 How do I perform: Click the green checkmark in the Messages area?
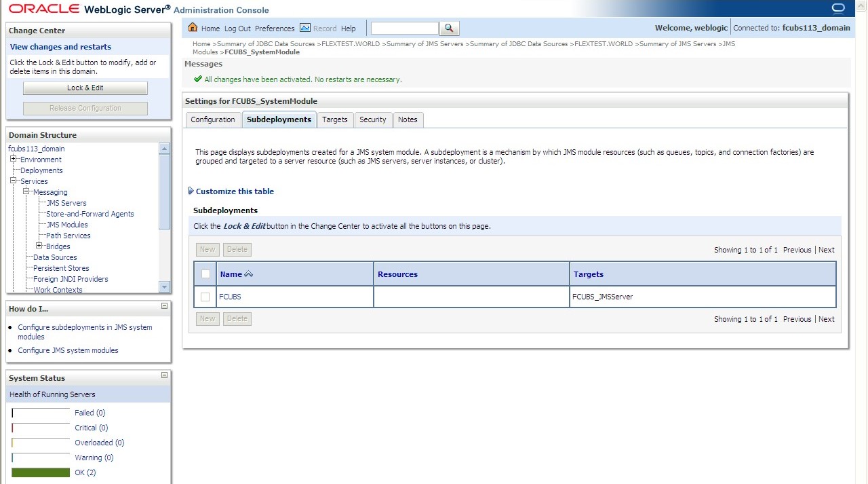199,79
